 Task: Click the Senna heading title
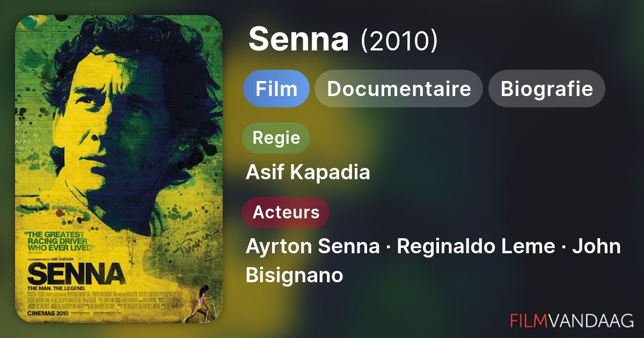pos(298,40)
